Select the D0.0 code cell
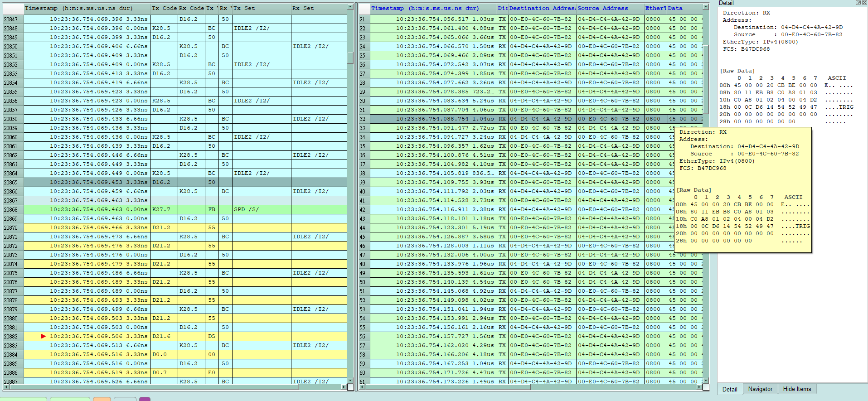868x401 pixels. coord(164,354)
